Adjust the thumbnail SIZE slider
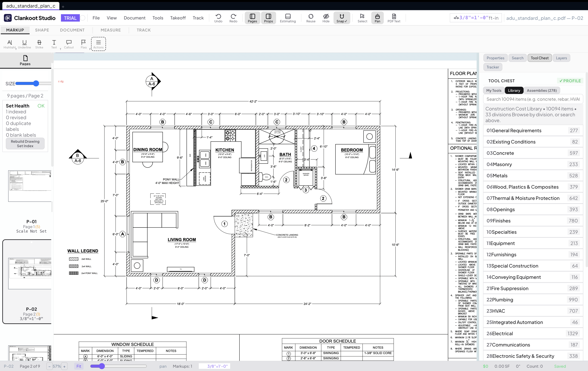The width and height of the screenshot is (588, 371). tap(33, 83)
